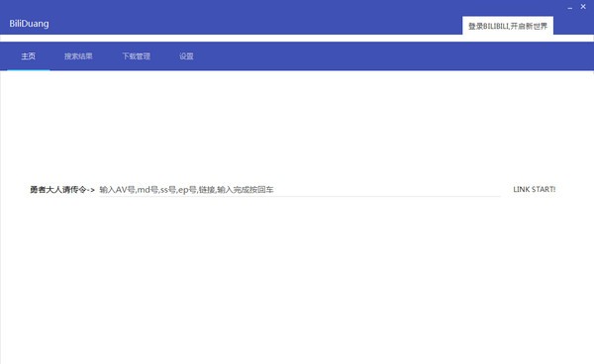The width and height of the screenshot is (594, 364).
Task: Click the X icon in title bar
Action: [583, 7]
